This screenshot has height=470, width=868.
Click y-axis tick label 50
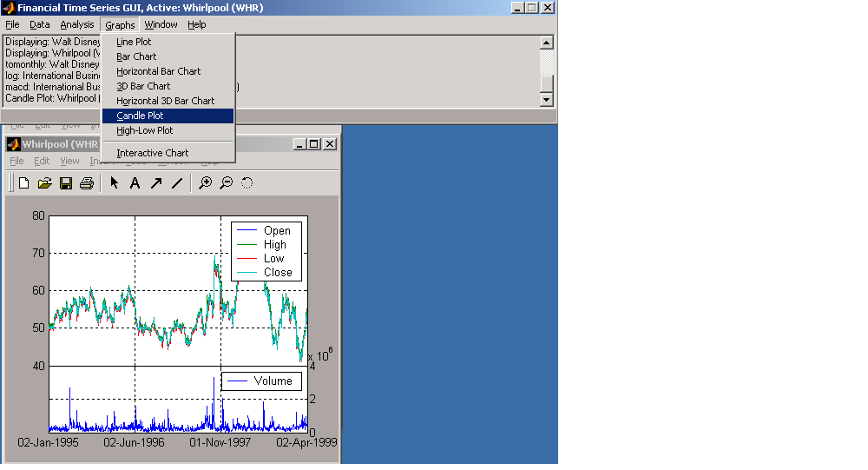pyautogui.click(x=38, y=328)
